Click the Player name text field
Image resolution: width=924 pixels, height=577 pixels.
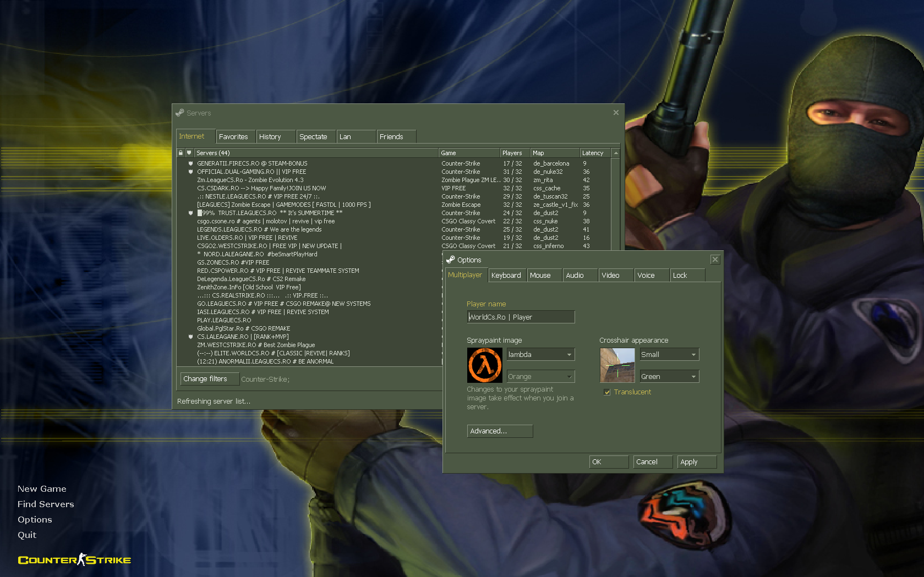(520, 317)
